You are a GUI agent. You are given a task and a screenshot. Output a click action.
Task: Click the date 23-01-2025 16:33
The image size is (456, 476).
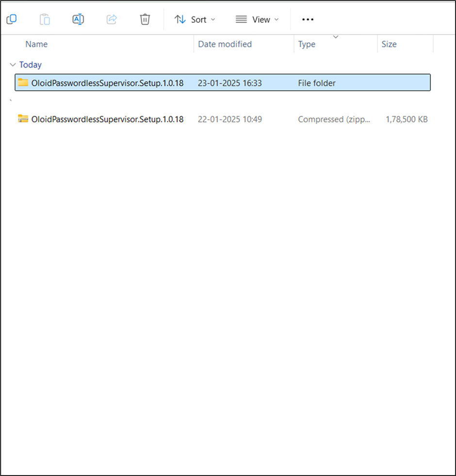[230, 83]
